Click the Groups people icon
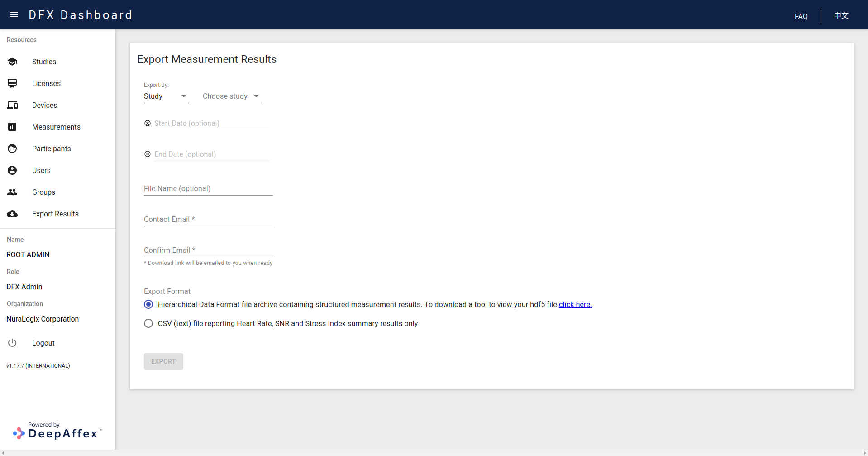Image resolution: width=868 pixels, height=456 pixels. pyautogui.click(x=13, y=192)
